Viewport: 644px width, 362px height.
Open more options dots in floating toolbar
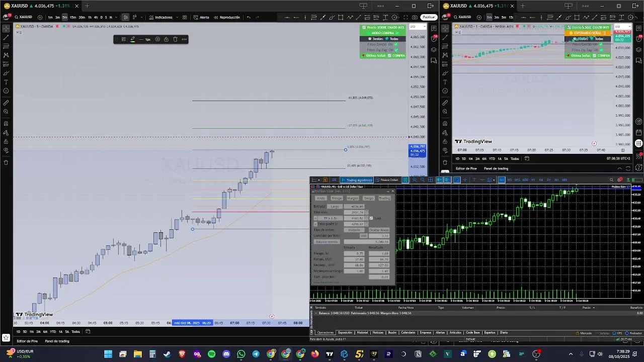point(184,39)
